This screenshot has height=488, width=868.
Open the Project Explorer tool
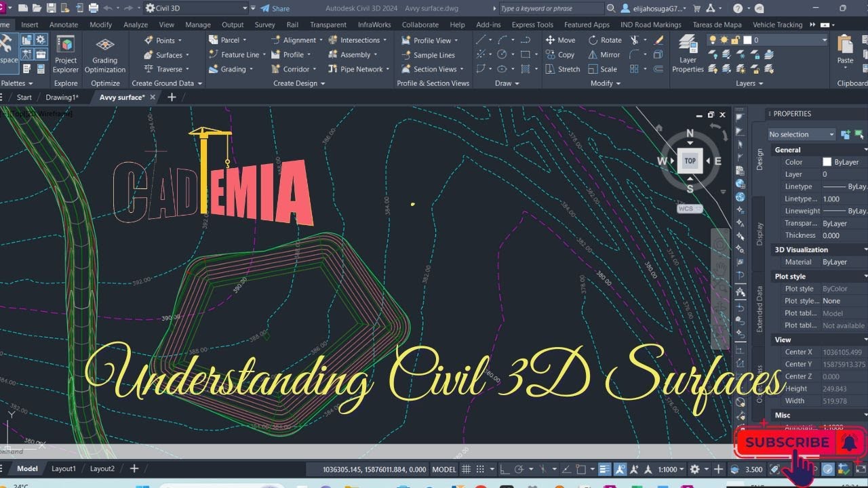pyautogui.click(x=66, y=54)
